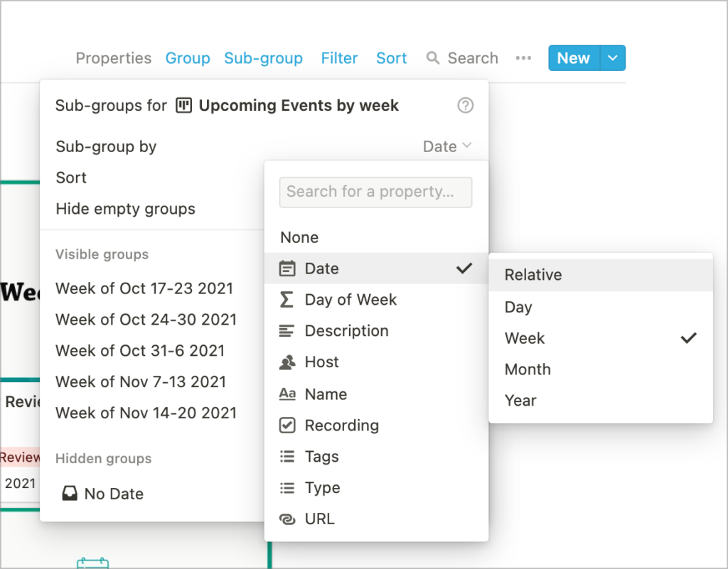Image resolution: width=728 pixels, height=569 pixels.
Task: Open the three-dots more options menu
Action: (523, 58)
